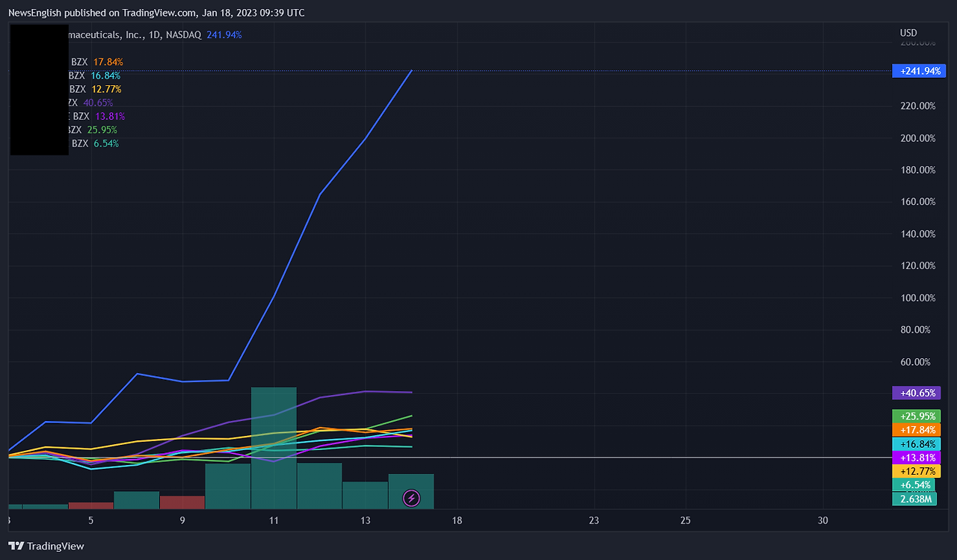Click the 2.638M volume label
This screenshot has height=560, width=957.
(913, 499)
